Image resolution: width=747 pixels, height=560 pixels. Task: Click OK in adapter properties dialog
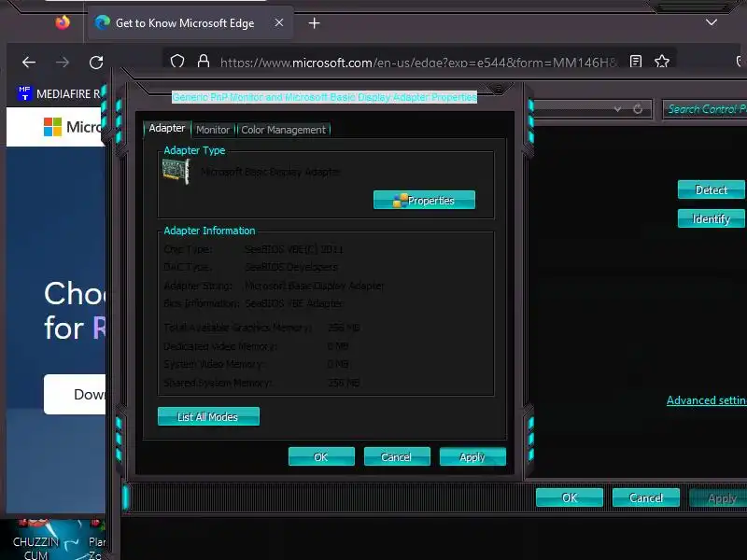321,456
